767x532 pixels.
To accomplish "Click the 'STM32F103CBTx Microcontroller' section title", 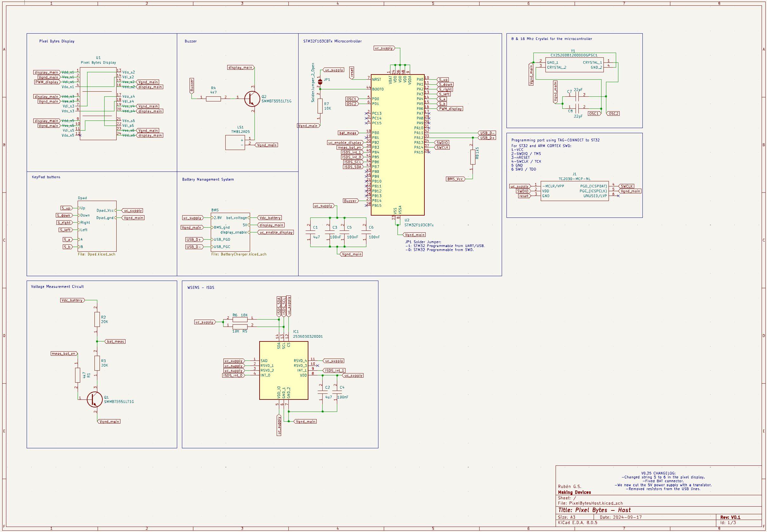I will point(332,41).
